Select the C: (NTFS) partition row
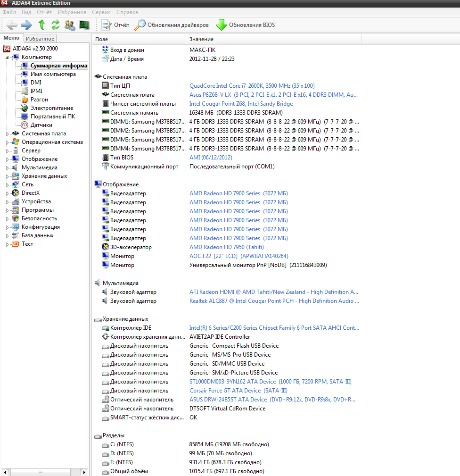Image resolution: width=460 pixels, height=476 pixels. (185, 444)
